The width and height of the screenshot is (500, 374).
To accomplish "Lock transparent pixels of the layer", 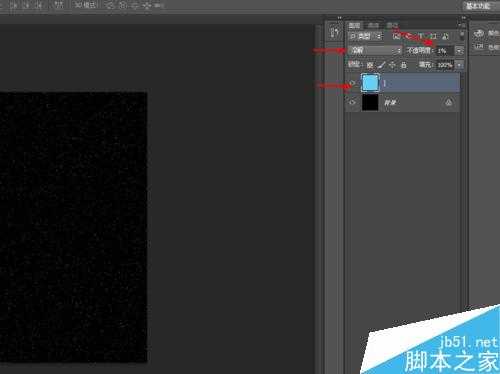I will (x=370, y=65).
